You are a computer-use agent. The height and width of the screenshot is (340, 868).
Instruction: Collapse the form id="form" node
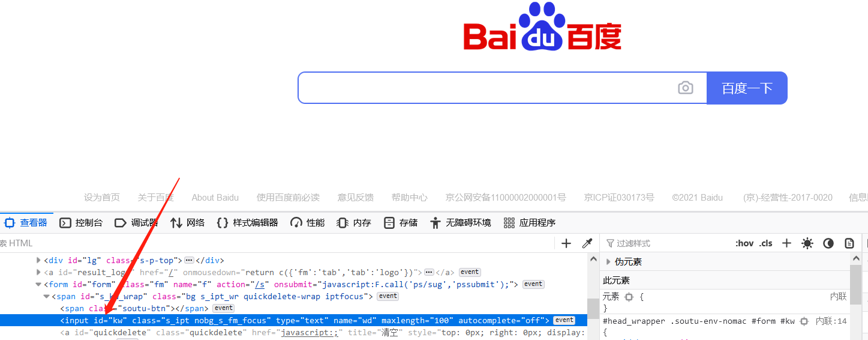(38, 284)
